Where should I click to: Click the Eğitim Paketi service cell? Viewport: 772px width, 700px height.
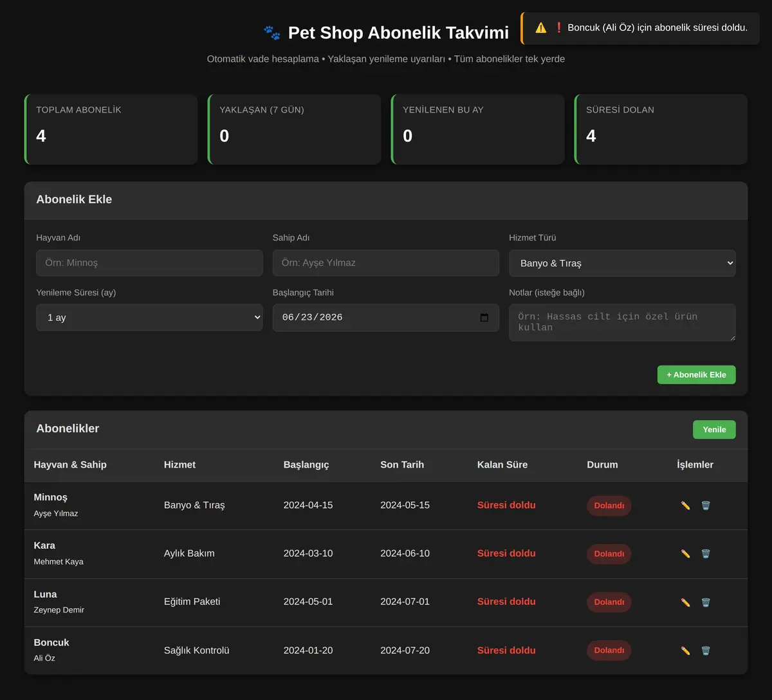point(192,602)
